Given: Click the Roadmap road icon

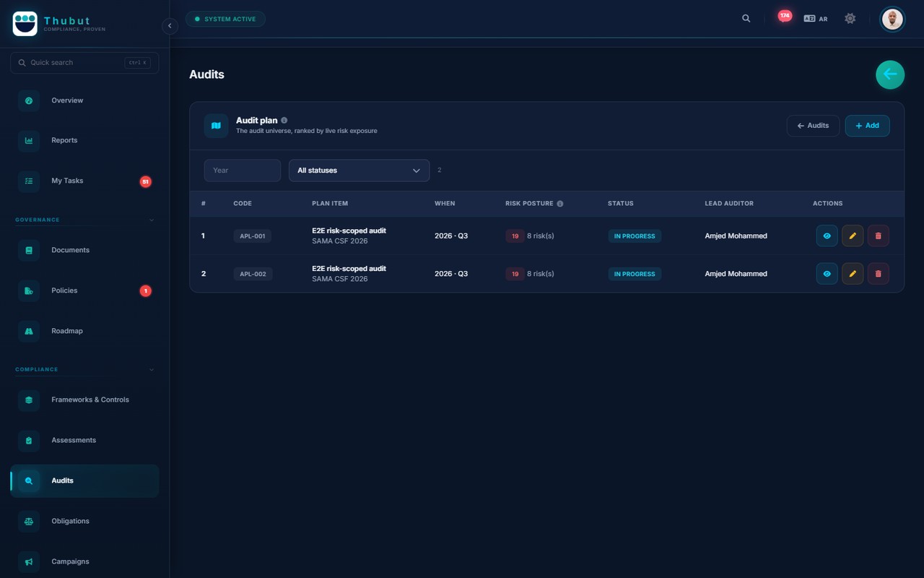Looking at the screenshot, I should [x=29, y=331].
